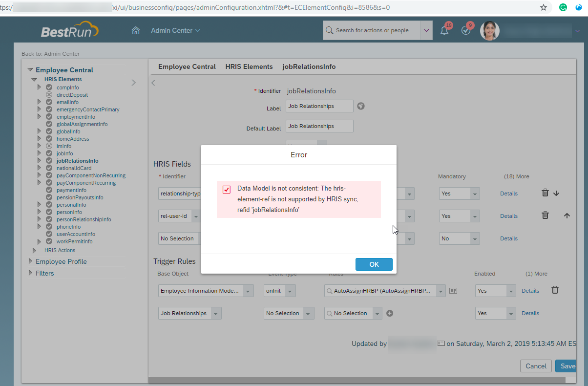Open notifications bell icon

pos(444,30)
